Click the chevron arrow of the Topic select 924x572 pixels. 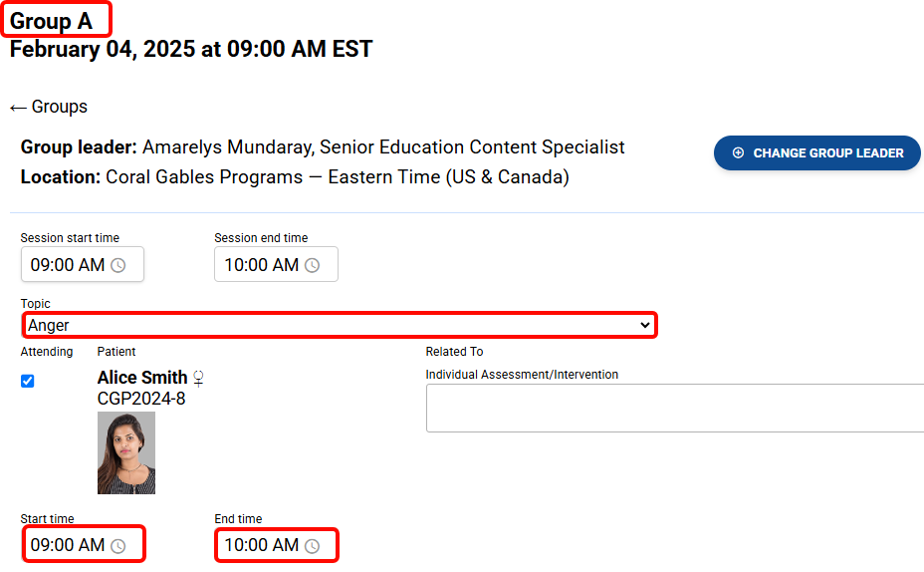tap(645, 325)
